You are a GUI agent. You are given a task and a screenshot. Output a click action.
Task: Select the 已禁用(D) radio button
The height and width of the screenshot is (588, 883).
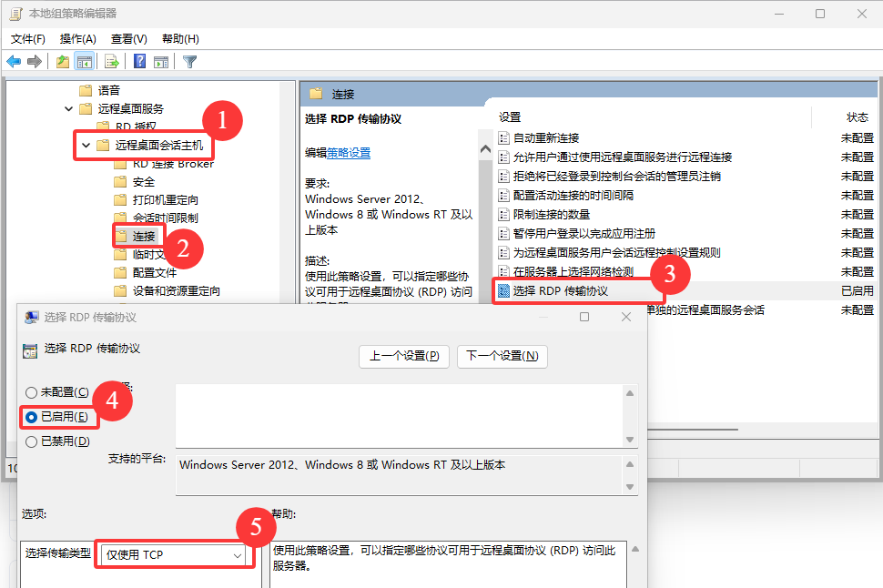(x=32, y=441)
